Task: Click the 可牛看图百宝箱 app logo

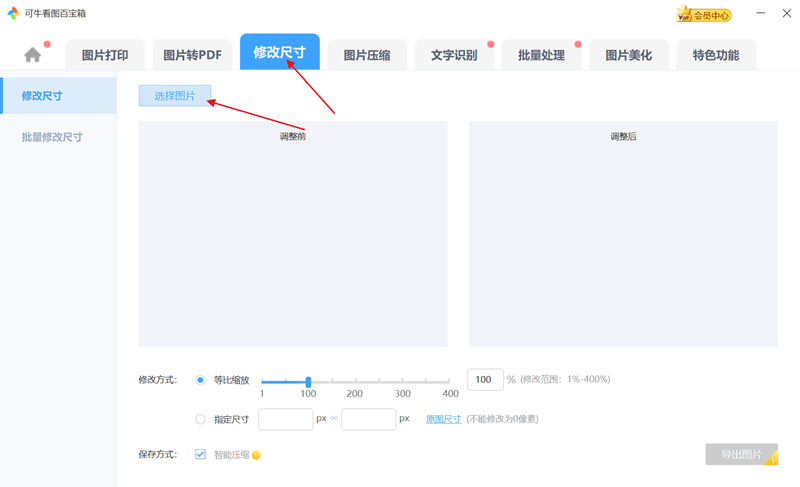Action: [13, 13]
